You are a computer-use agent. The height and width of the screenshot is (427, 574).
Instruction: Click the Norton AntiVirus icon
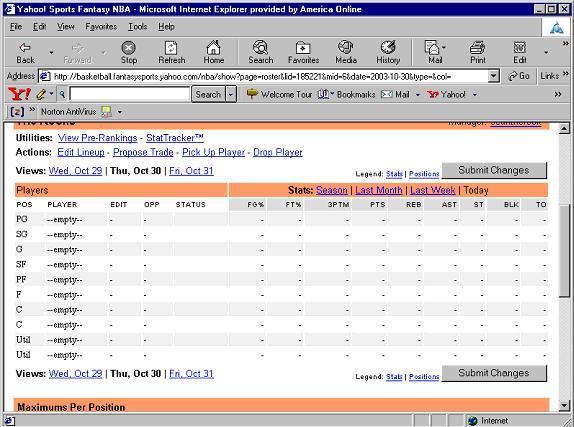point(107,112)
